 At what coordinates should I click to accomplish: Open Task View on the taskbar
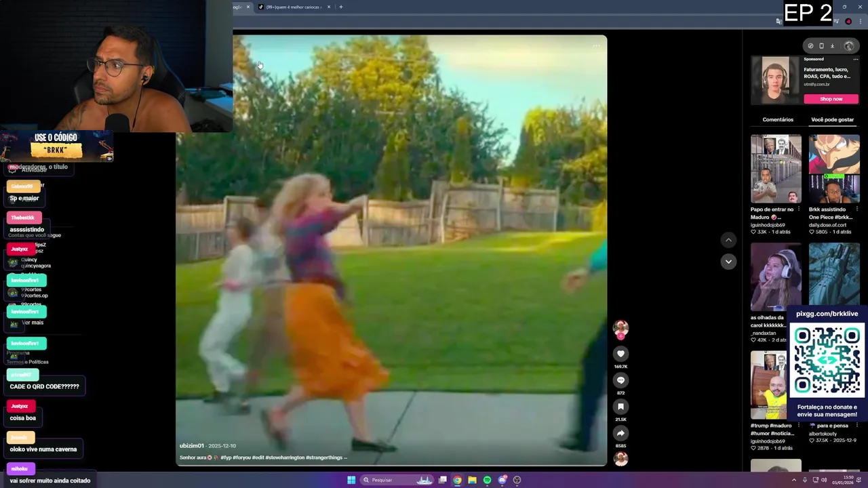pos(442,480)
